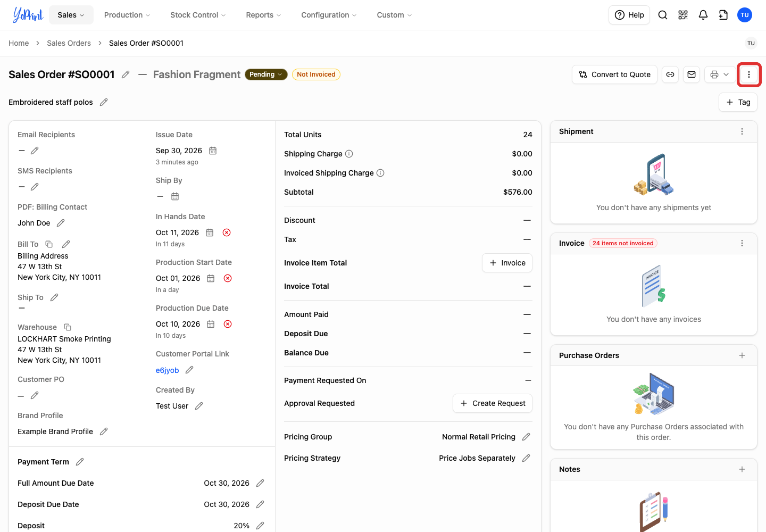Copy the Warehouse address

click(x=68, y=327)
